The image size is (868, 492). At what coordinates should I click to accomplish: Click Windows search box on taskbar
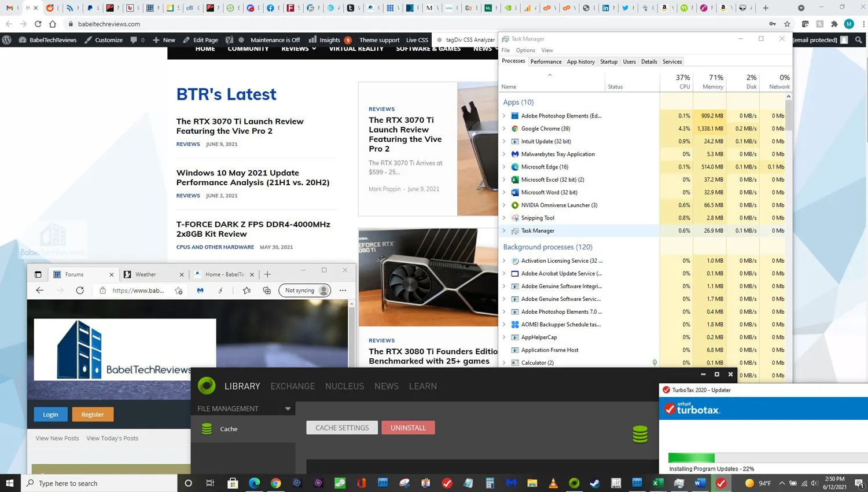99,483
